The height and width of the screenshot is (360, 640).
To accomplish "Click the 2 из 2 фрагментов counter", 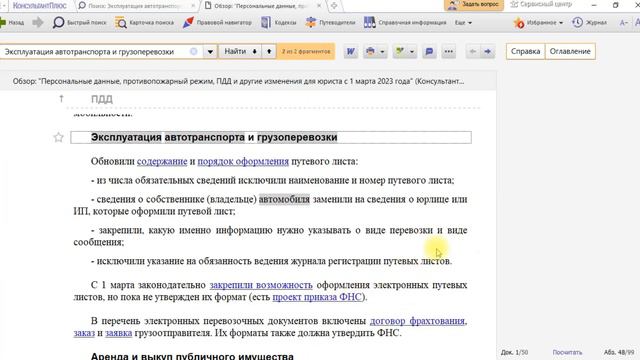I will point(306,51).
